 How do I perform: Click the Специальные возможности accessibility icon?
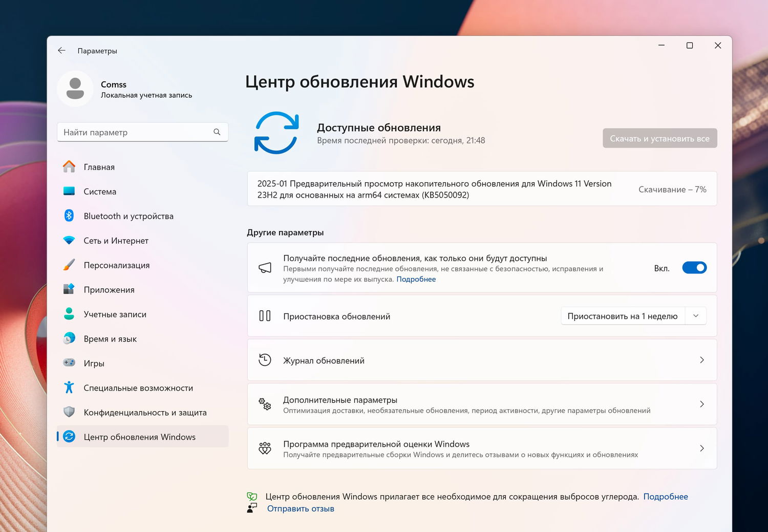click(x=69, y=387)
